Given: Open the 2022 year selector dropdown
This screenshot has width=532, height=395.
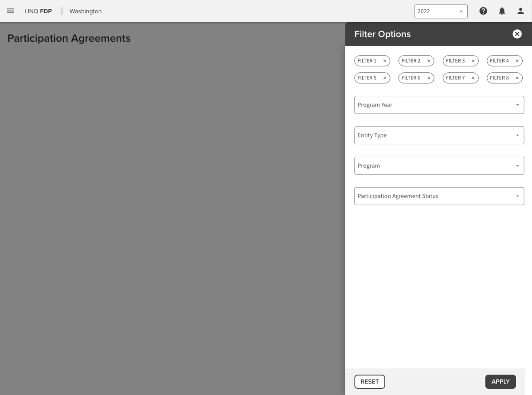Looking at the screenshot, I should point(441,12).
